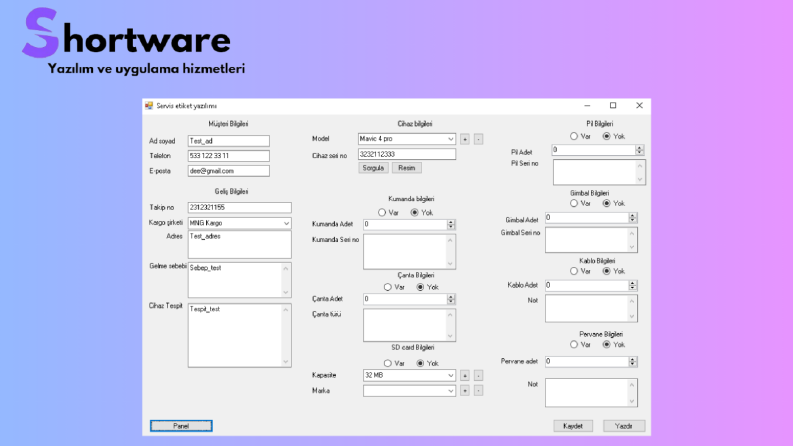Select Var radio under Kumanda bilgileri
This screenshot has width=793, height=446.
[382, 212]
